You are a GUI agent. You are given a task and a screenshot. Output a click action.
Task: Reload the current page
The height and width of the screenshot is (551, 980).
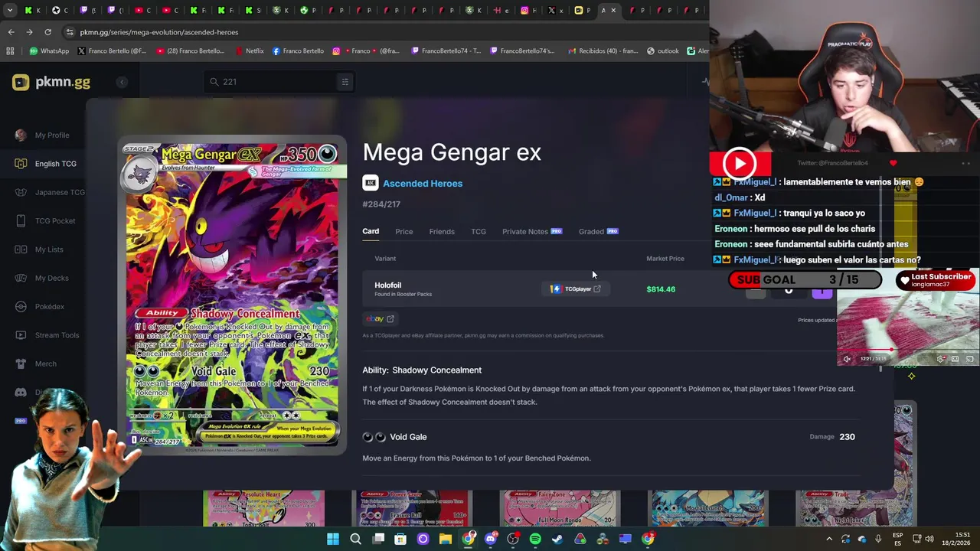[x=47, y=32]
